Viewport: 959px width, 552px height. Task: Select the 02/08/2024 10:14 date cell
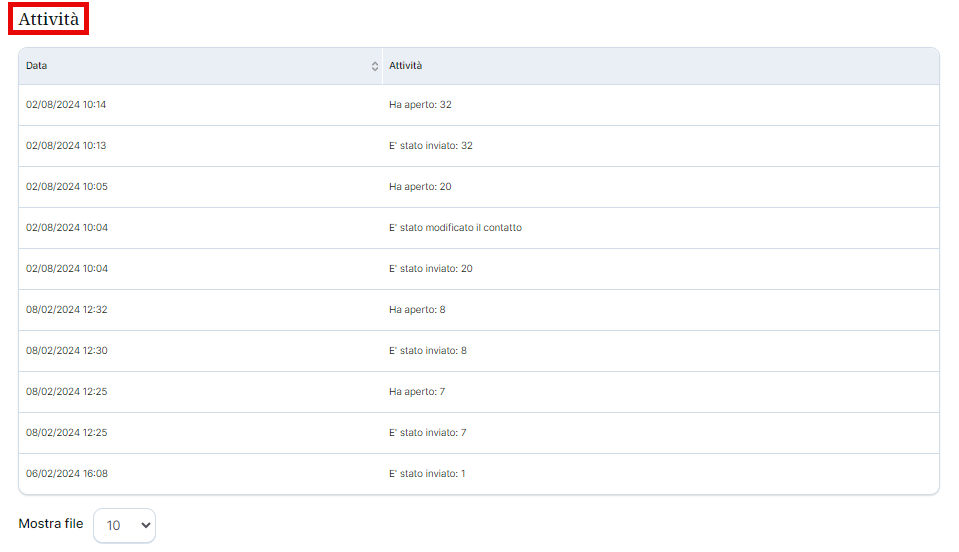[x=66, y=105]
